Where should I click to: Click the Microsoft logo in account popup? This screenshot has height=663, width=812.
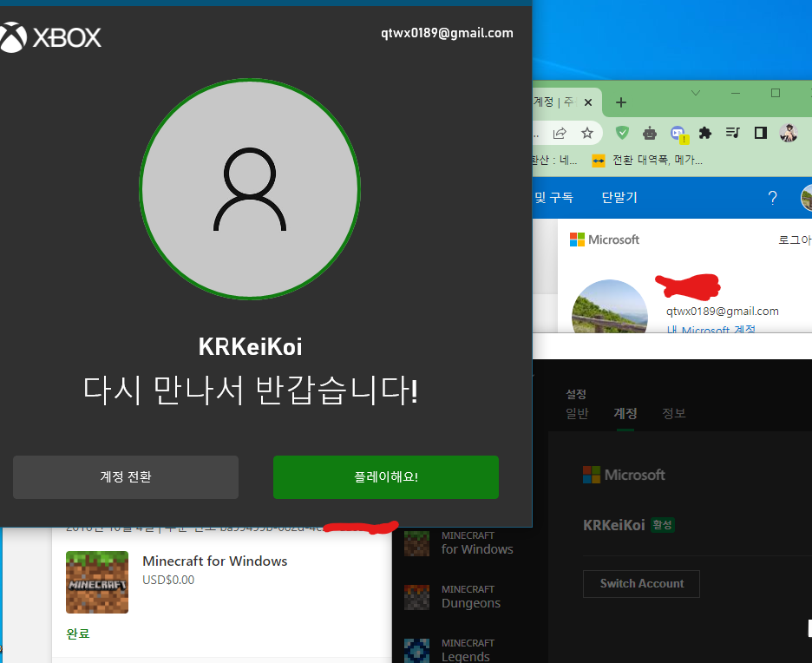(605, 240)
